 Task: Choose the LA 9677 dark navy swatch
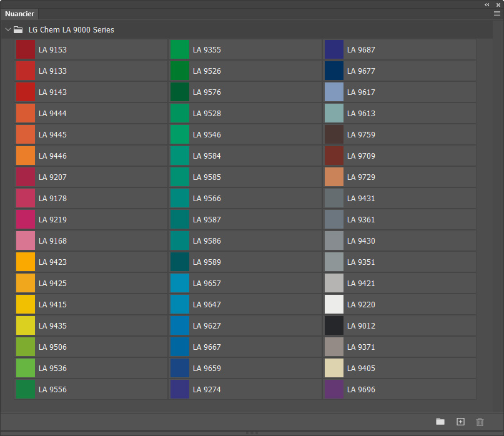click(334, 71)
